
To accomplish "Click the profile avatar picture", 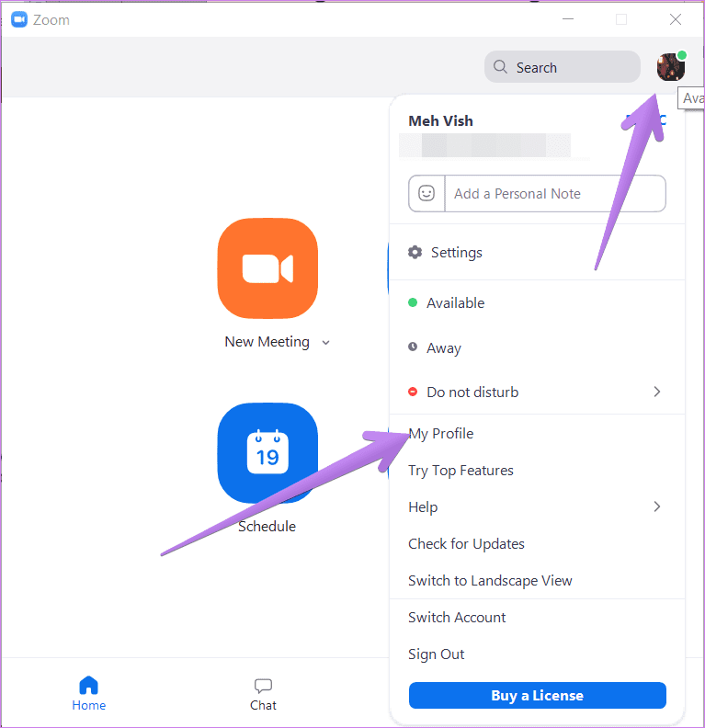I will (671, 67).
